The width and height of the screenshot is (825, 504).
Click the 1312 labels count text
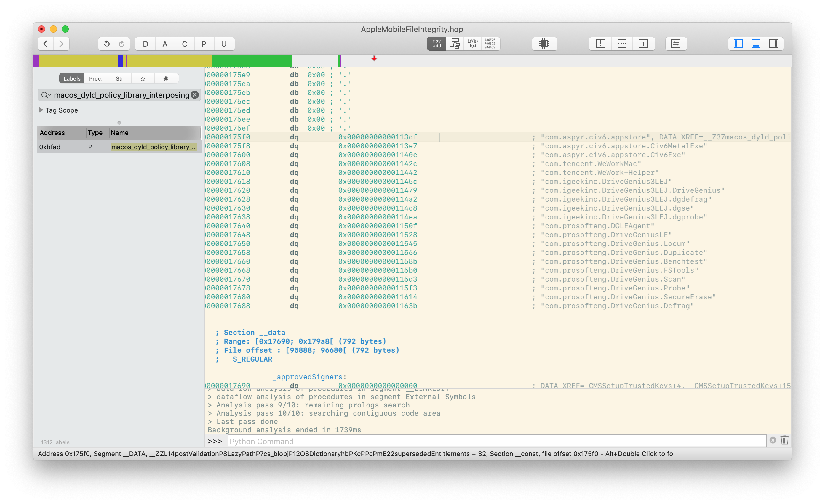55,442
